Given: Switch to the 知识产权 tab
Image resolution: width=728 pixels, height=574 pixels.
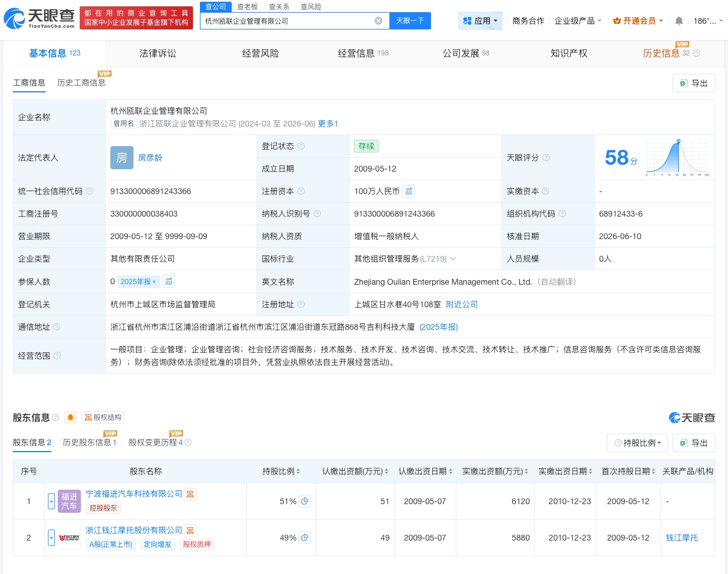Looking at the screenshot, I should point(569,53).
